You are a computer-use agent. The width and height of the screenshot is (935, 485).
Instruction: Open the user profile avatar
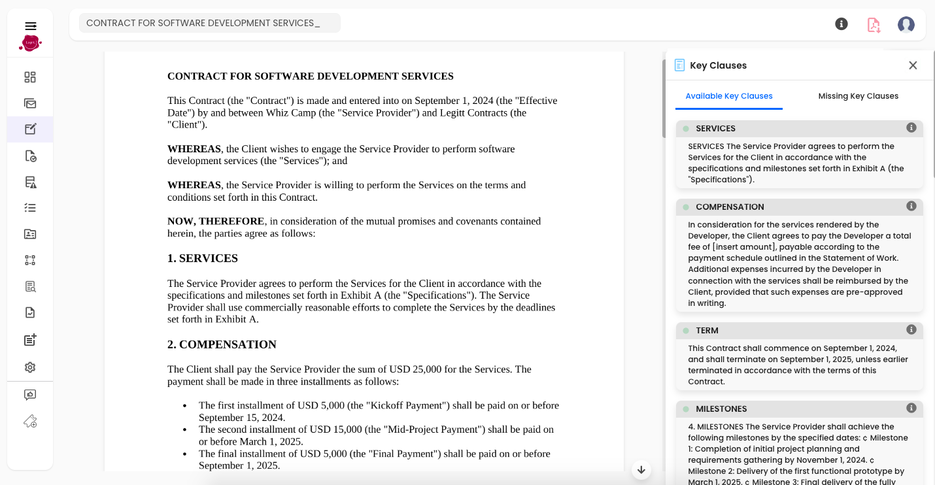906,24
